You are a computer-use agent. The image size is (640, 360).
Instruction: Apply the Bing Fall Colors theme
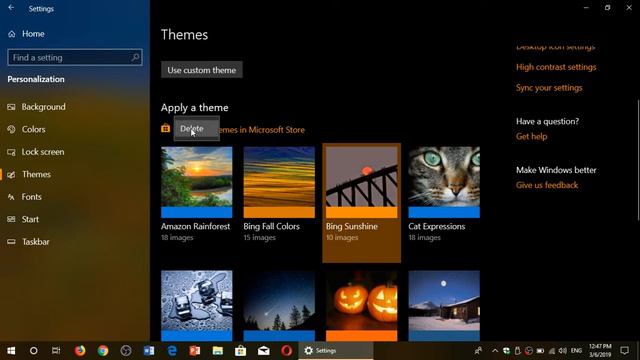[x=279, y=194]
